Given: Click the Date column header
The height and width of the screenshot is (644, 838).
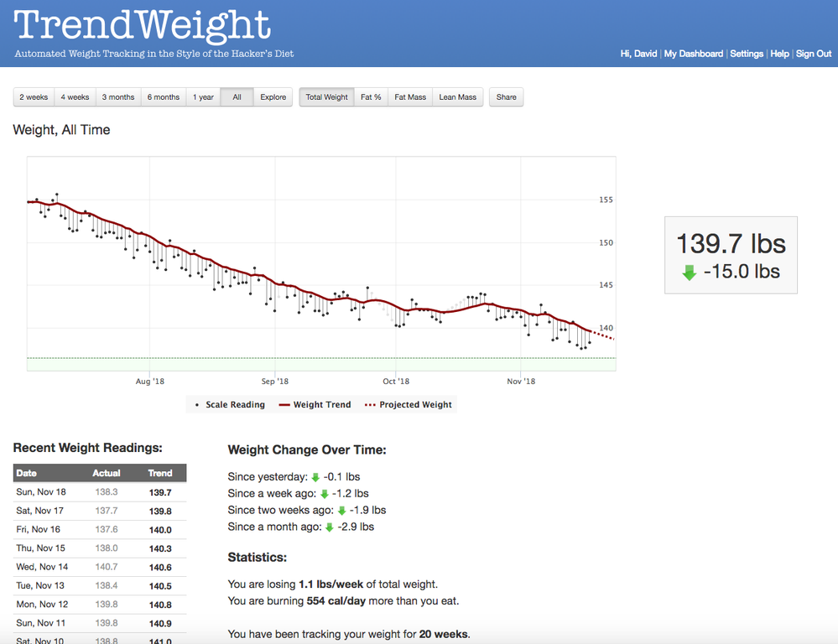Looking at the screenshot, I should [26, 473].
